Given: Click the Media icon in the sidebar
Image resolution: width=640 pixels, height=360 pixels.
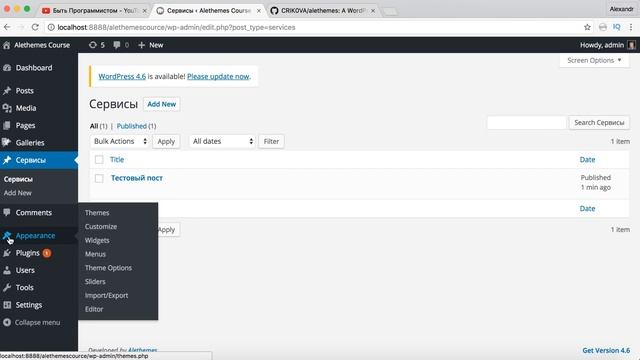Looking at the screenshot, I should (7, 108).
